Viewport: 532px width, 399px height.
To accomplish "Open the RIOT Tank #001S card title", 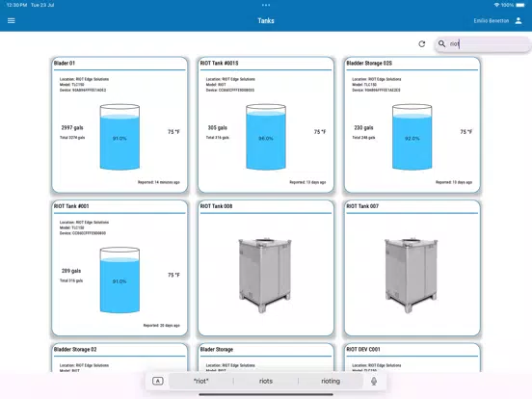I will pos(219,63).
